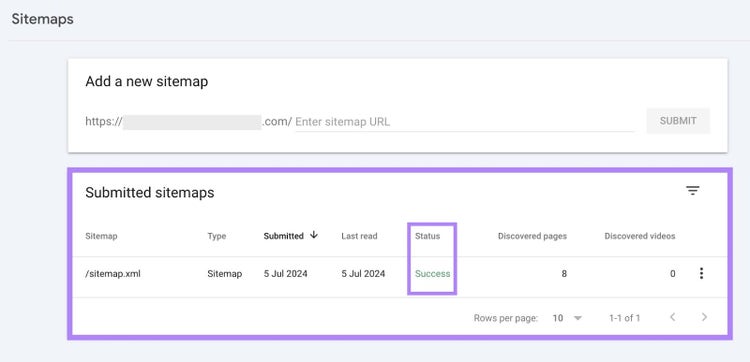750x362 pixels.
Task: Sort by the Last read column header
Action: point(359,236)
